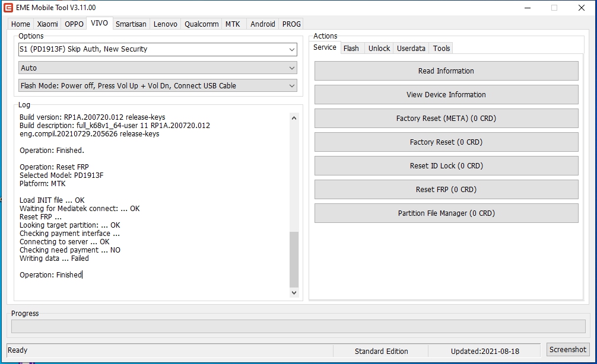Switch to the Qualcomm tab
The image size is (597, 364).
[201, 24]
